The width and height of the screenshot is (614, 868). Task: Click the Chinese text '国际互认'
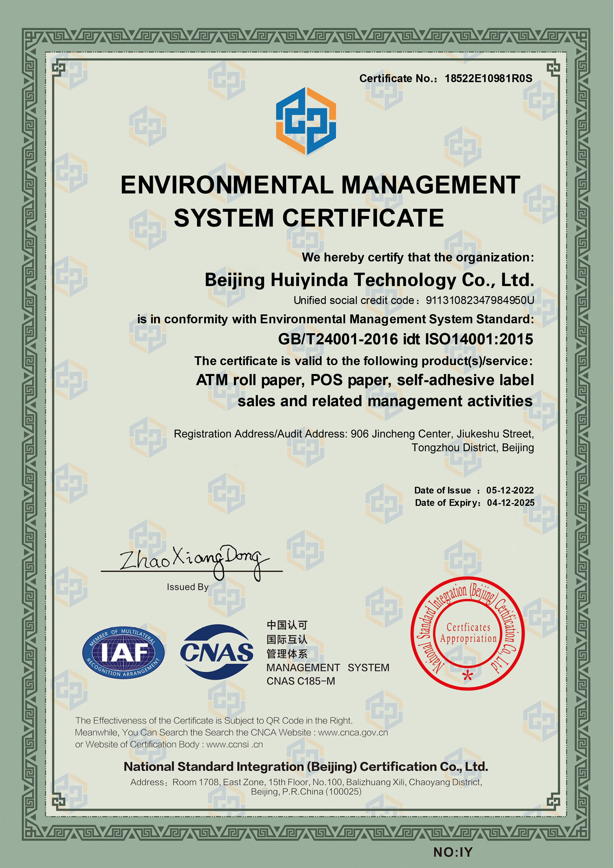[287, 640]
